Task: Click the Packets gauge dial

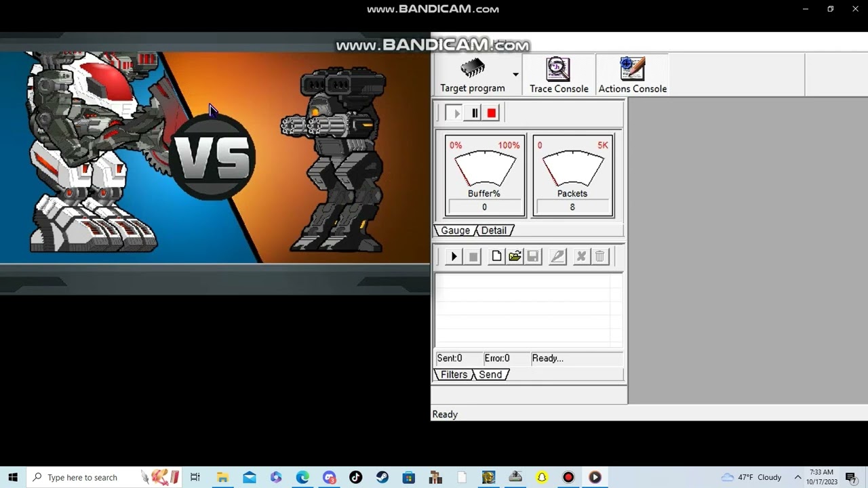Action: (572, 168)
